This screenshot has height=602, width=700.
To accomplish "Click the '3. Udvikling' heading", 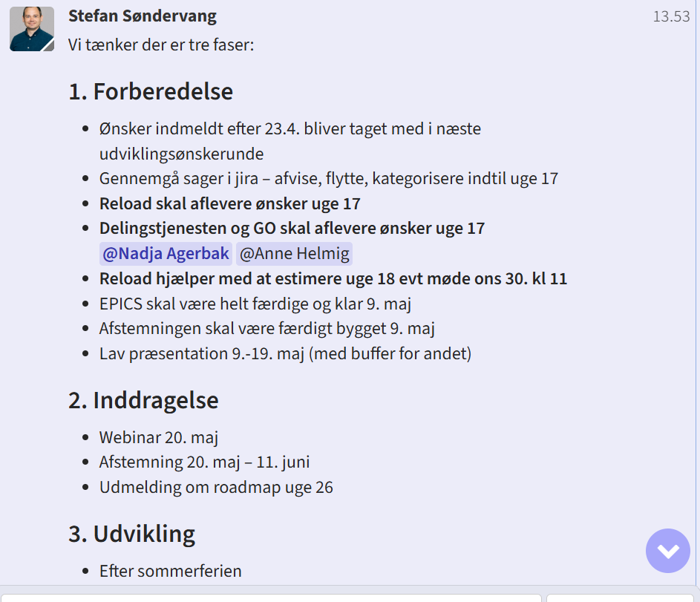I will [131, 534].
